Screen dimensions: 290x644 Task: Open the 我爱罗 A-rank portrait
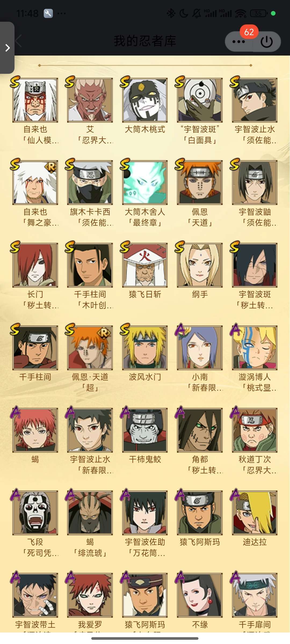point(90,595)
